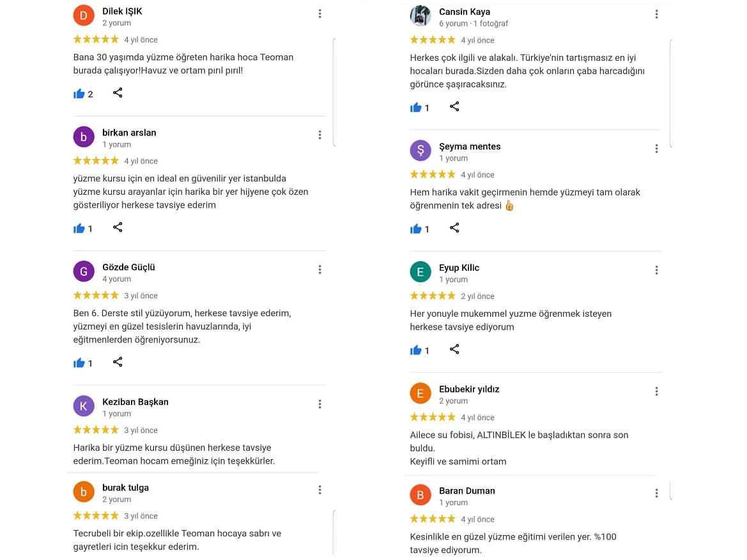The width and height of the screenshot is (747, 560).
Task: Open Cansin Kaya's reviewer profile name
Action: (x=464, y=11)
